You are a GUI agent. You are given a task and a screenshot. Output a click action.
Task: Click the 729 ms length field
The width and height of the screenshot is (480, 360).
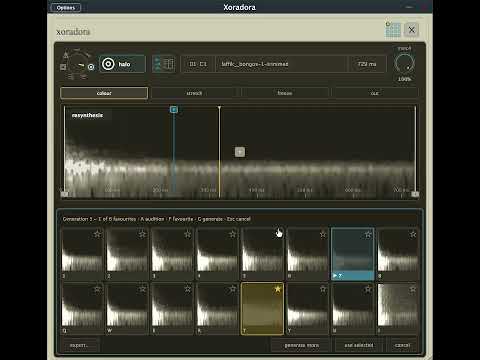tap(367, 64)
